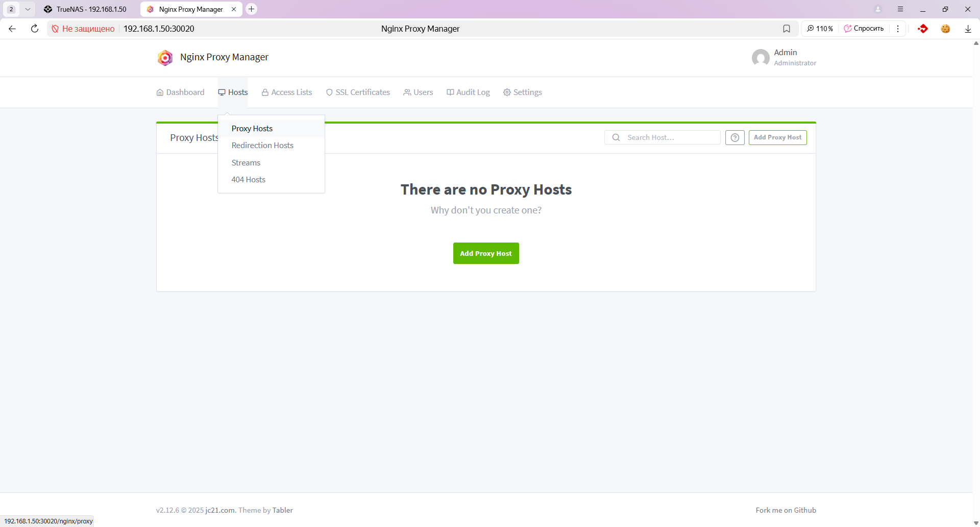Select Redirection Hosts from menu

pyautogui.click(x=262, y=146)
